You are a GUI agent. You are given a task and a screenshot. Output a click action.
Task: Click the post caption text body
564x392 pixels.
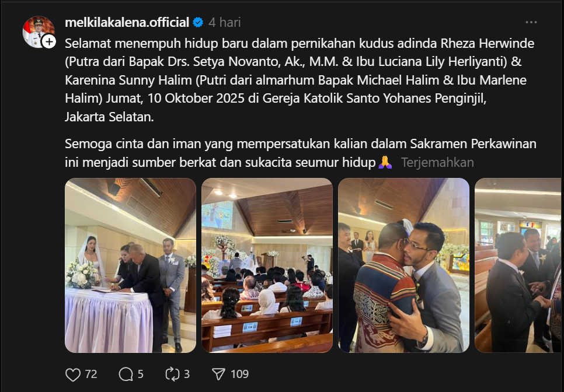(300, 103)
